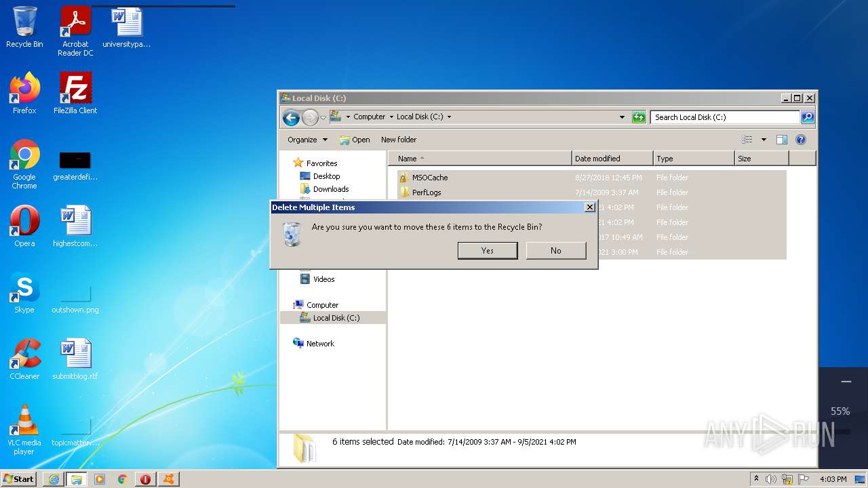This screenshot has width=868, height=488.
Task: Click the search magnifier icon
Action: (x=808, y=117)
